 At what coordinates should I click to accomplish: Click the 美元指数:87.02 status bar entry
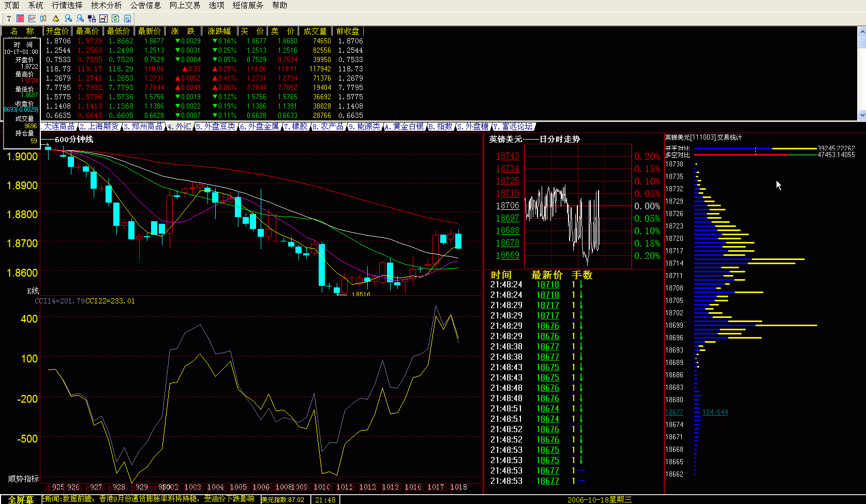(x=282, y=500)
